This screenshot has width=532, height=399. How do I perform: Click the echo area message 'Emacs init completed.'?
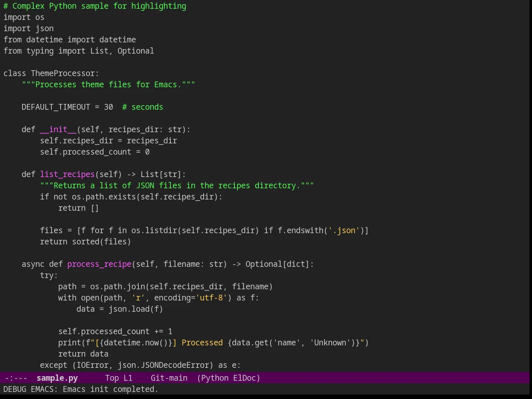[x=111, y=389]
